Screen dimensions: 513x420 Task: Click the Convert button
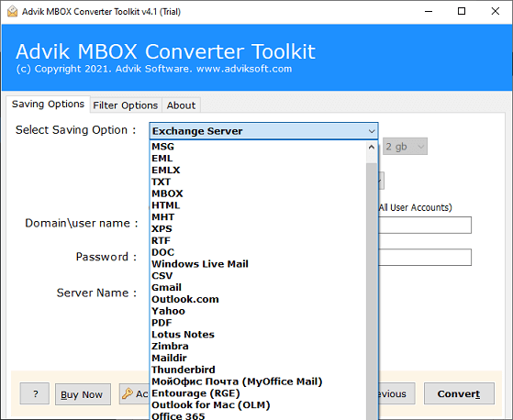(459, 393)
